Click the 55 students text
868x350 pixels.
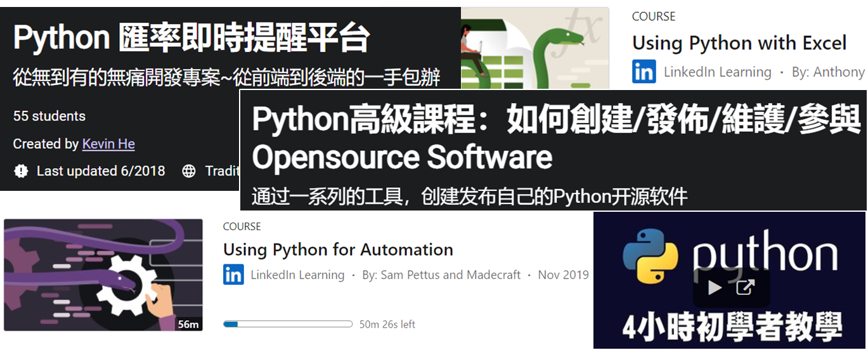tap(49, 116)
